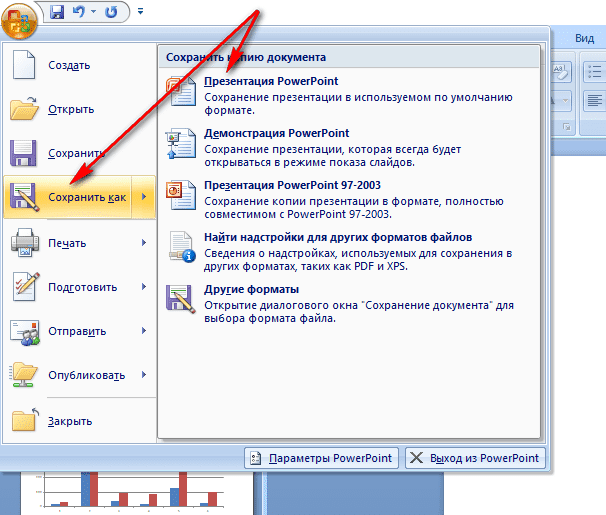
Task: Click the printer icon next to Печать
Action: pos(25,243)
